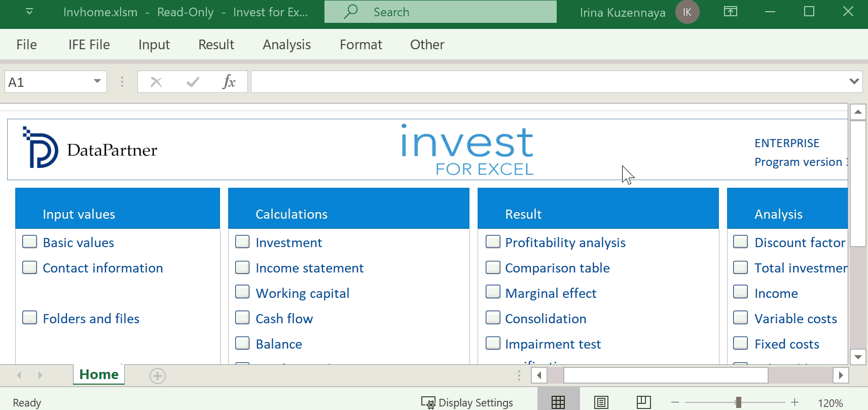The height and width of the screenshot is (410, 868).
Task: Open the Result menu
Action: point(216,45)
